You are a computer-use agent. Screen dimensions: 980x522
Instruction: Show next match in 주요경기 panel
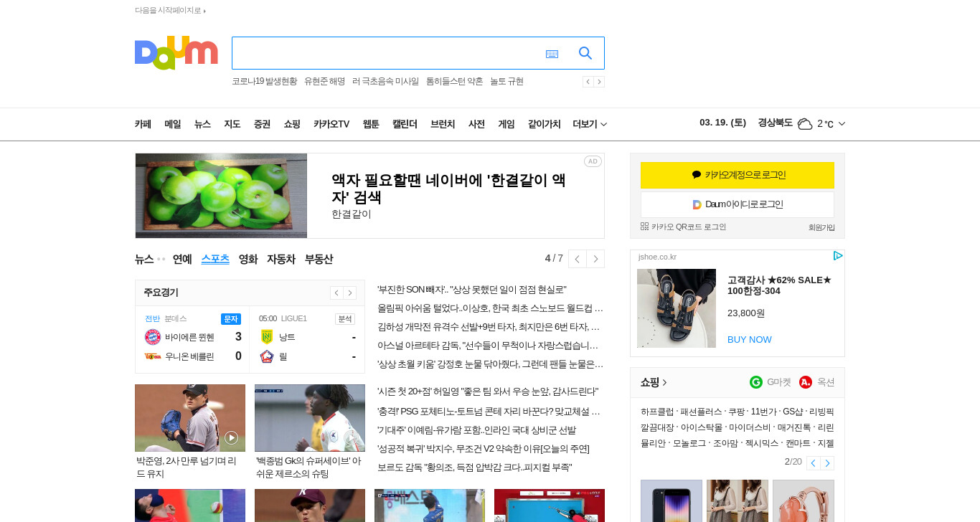coord(350,293)
